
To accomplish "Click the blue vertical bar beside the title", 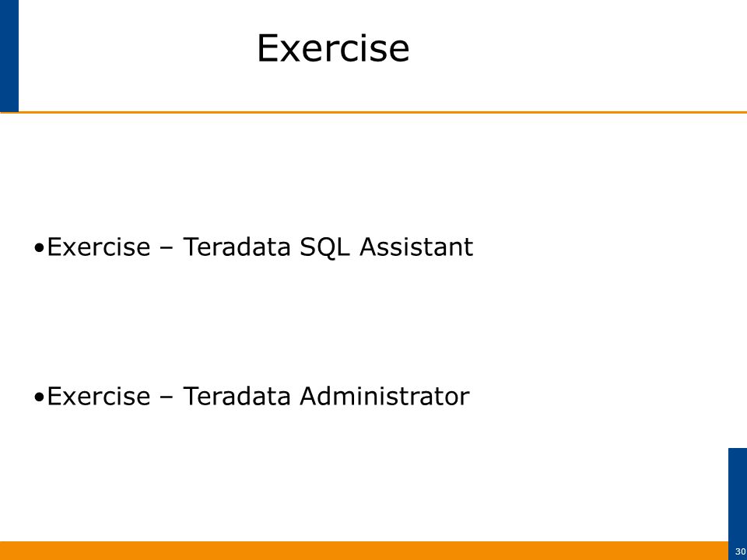I will pos(9,56).
